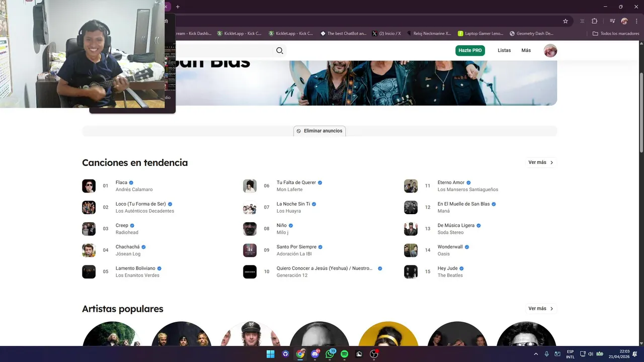Open the song En El Muelle de San Blas
Viewport: 644px width, 362px height.
pos(463,204)
